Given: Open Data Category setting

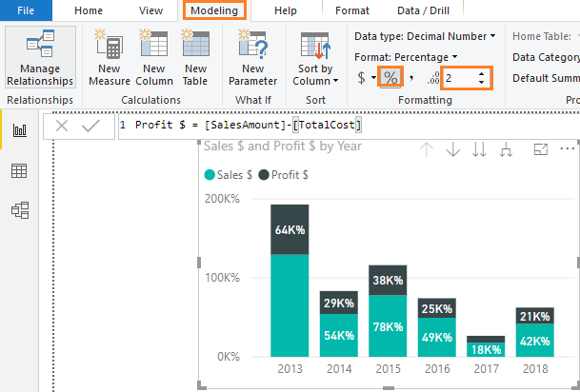Looking at the screenshot, I should click(x=546, y=57).
